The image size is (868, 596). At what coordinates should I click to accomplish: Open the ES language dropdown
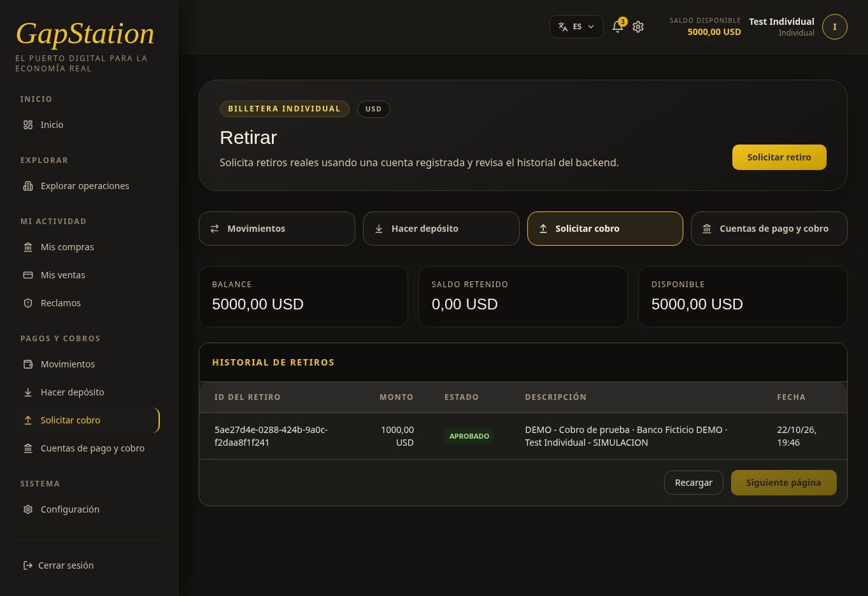click(576, 27)
